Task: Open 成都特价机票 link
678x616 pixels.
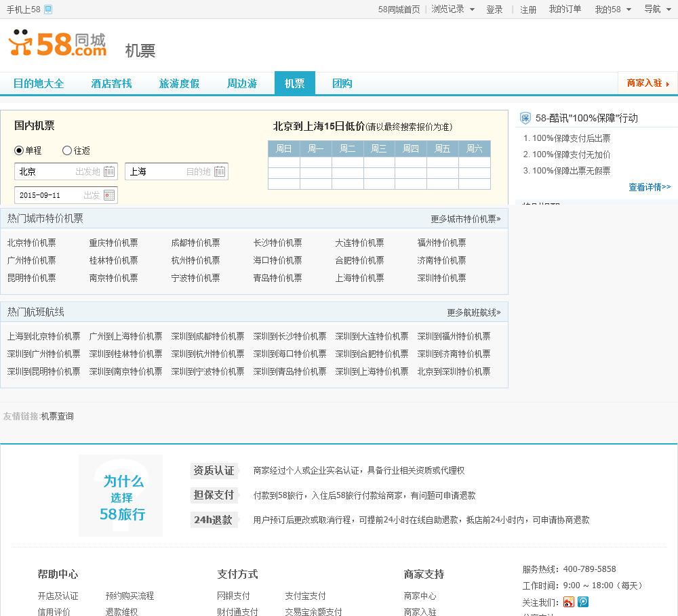Action: click(x=195, y=243)
